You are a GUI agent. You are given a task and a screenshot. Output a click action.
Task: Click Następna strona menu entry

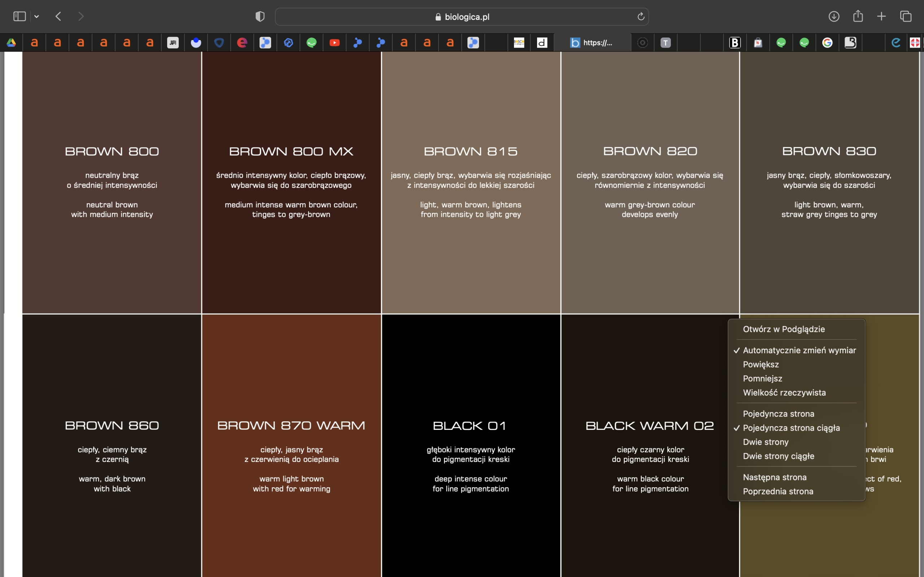[774, 477]
